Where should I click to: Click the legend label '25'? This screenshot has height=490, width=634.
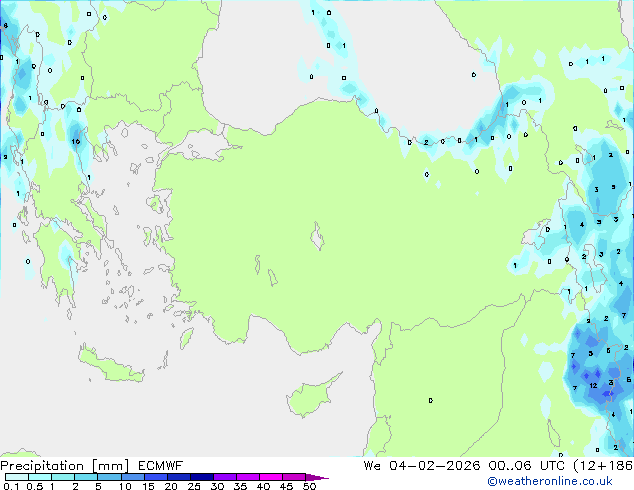tap(194, 486)
